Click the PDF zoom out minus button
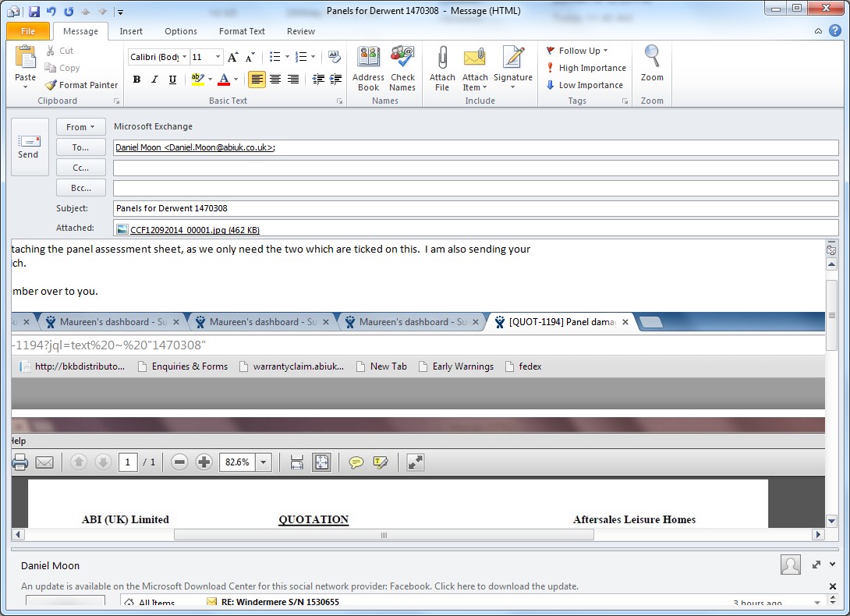This screenshot has height=616, width=850. click(x=179, y=462)
